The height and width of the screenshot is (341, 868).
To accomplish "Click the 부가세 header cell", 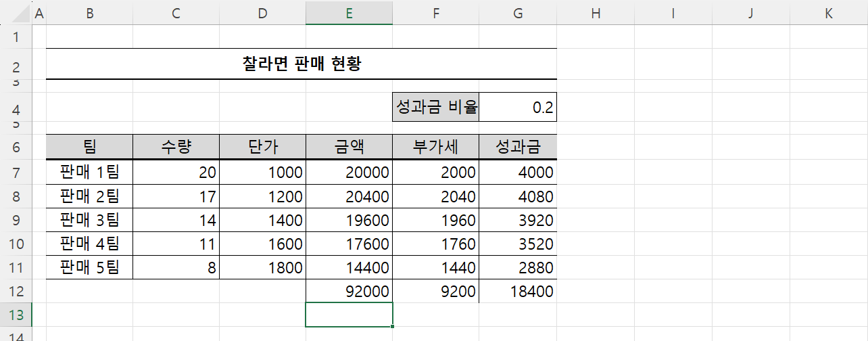I will pyautogui.click(x=435, y=147).
